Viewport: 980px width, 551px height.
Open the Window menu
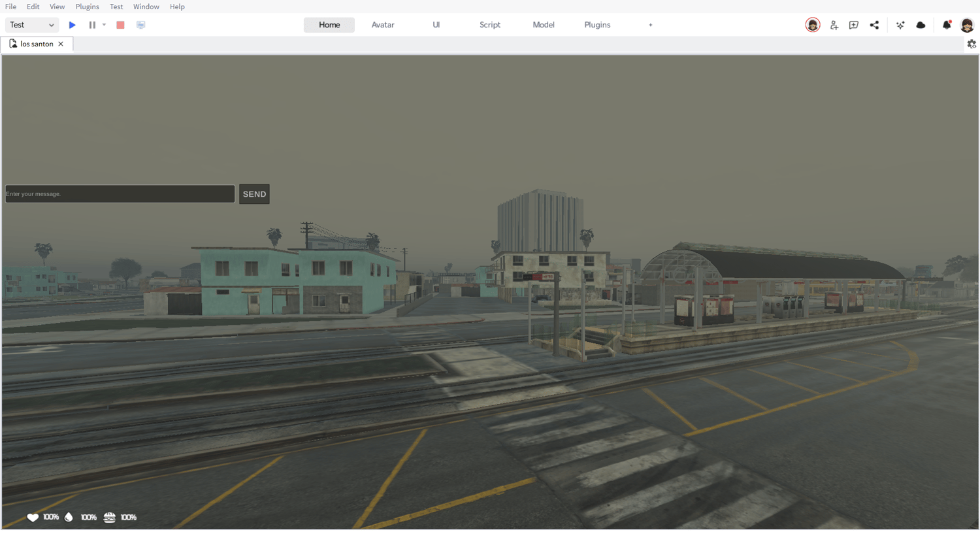146,7
